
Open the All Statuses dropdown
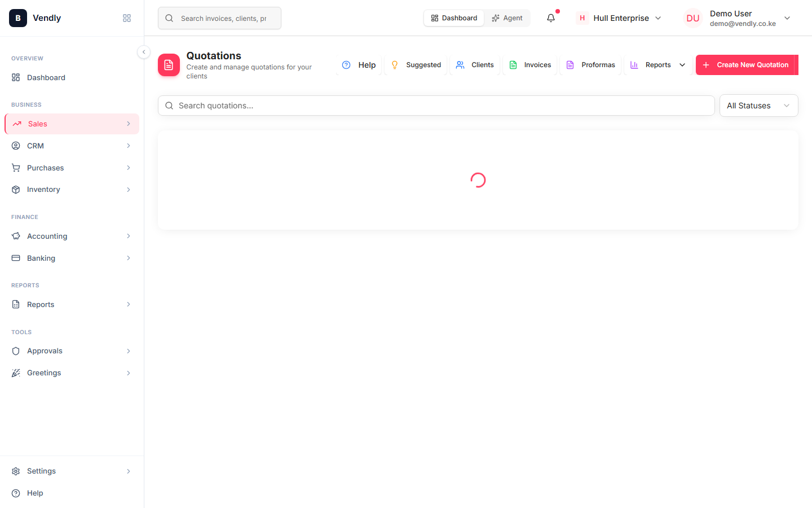click(758, 106)
